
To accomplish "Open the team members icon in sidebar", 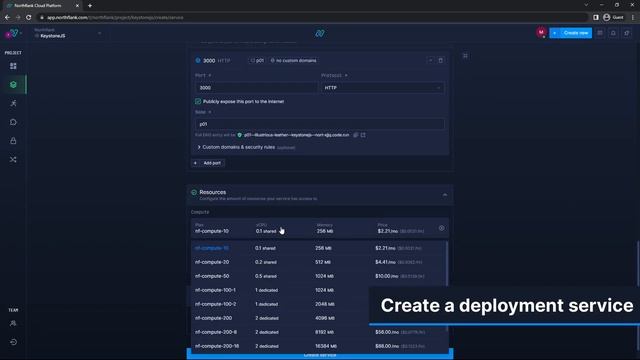I will click(x=13, y=323).
